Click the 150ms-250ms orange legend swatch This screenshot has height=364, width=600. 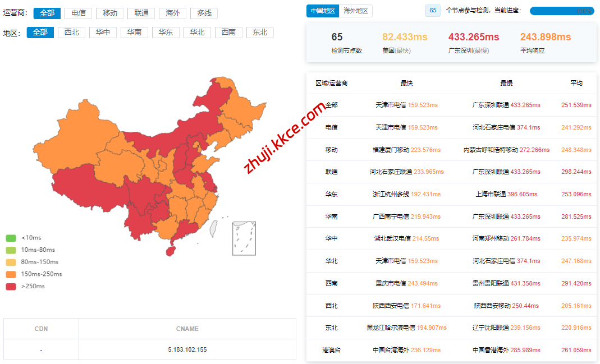11,274
